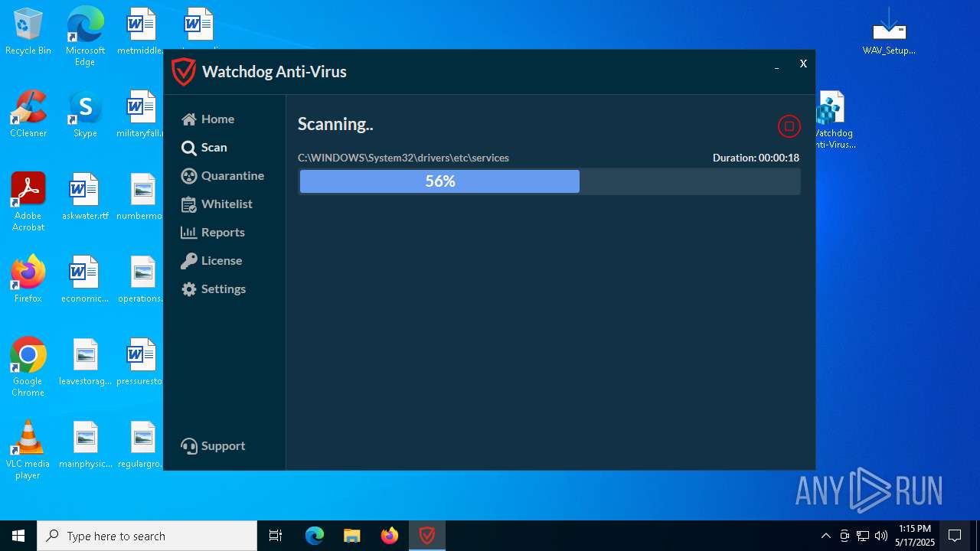Select the economic... Word document icon
Screen dimensions: 980x551
pyautogui.click(x=85, y=279)
